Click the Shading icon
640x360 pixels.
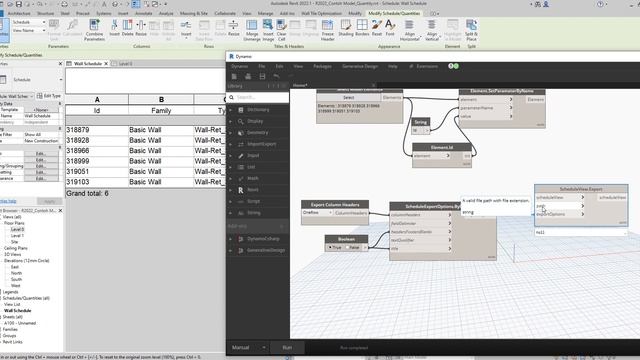346,29
